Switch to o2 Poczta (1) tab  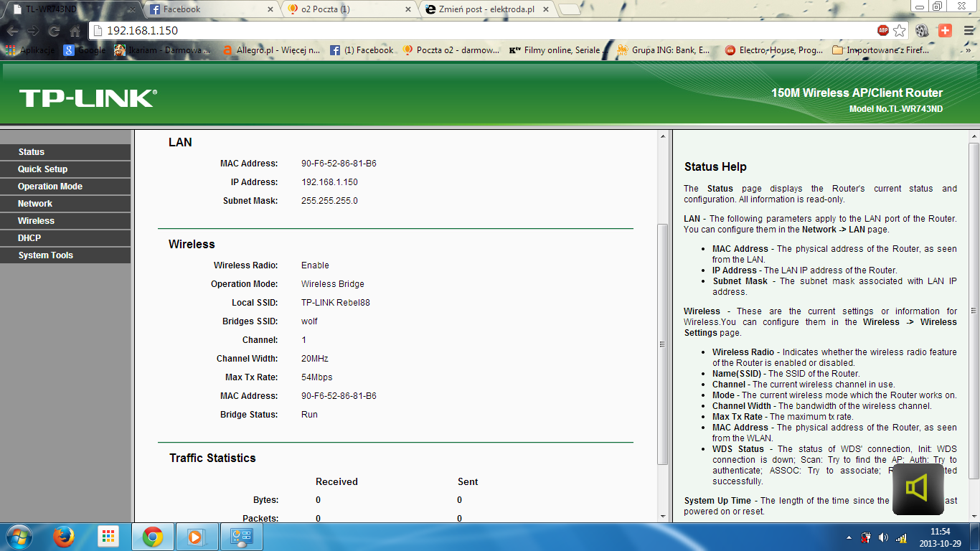(x=348, y=9)
